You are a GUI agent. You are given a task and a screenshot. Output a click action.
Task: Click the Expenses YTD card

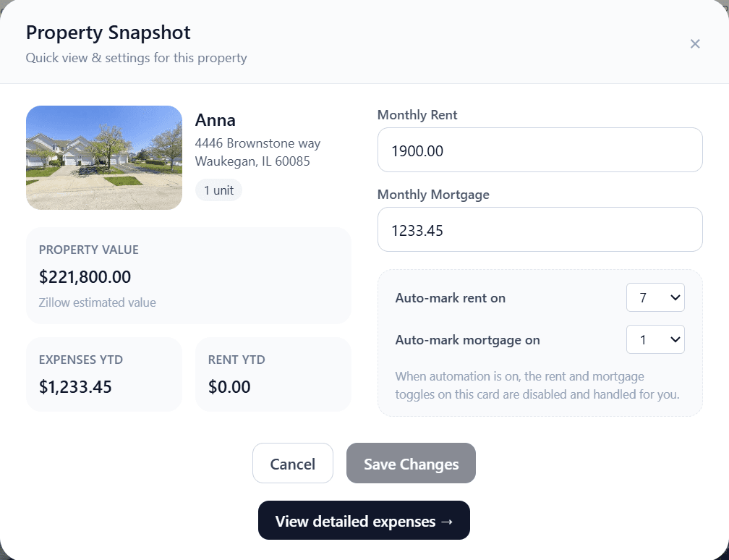tap(104, 374)
